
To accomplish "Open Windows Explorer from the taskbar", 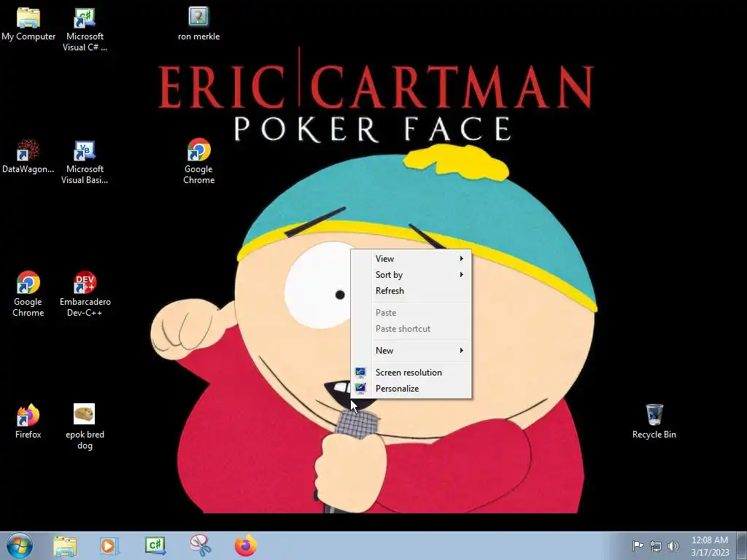I will click(65, 545).
